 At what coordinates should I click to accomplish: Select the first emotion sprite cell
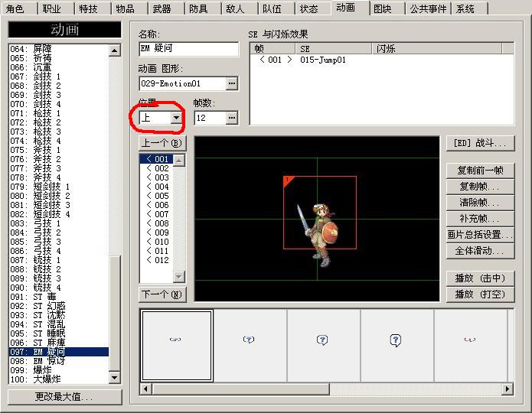[176, 345]
